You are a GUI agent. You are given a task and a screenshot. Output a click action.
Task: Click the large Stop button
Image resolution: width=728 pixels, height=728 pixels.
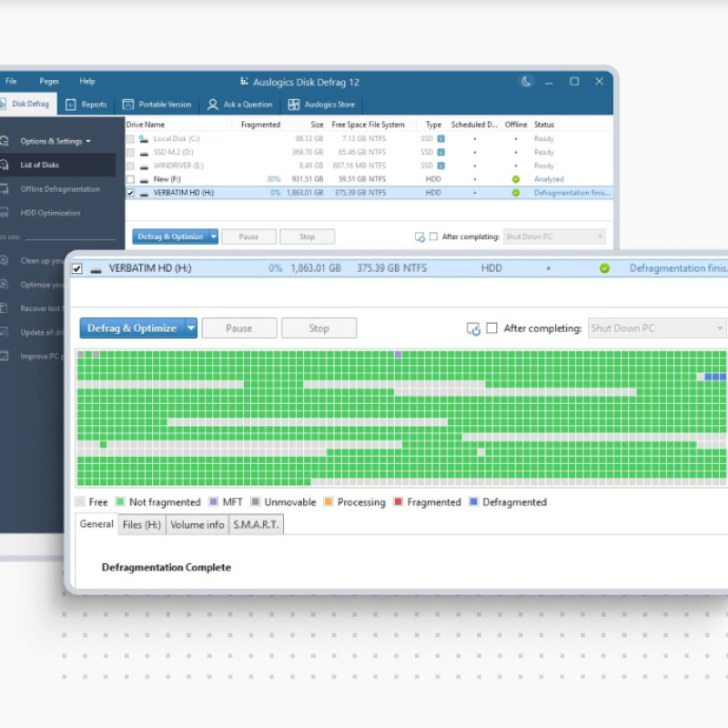click(319, 329)
